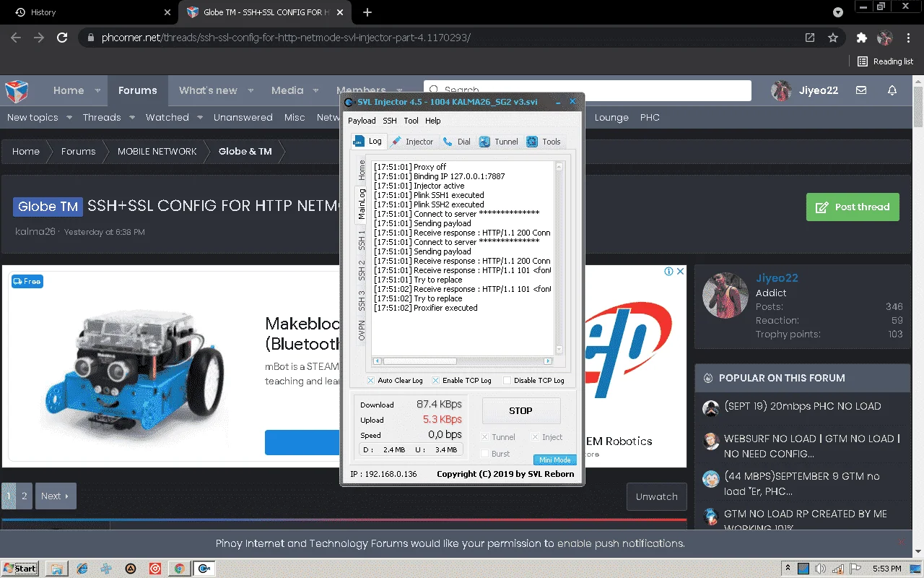
Task: Open the Forums nav link
Action: 137,90
